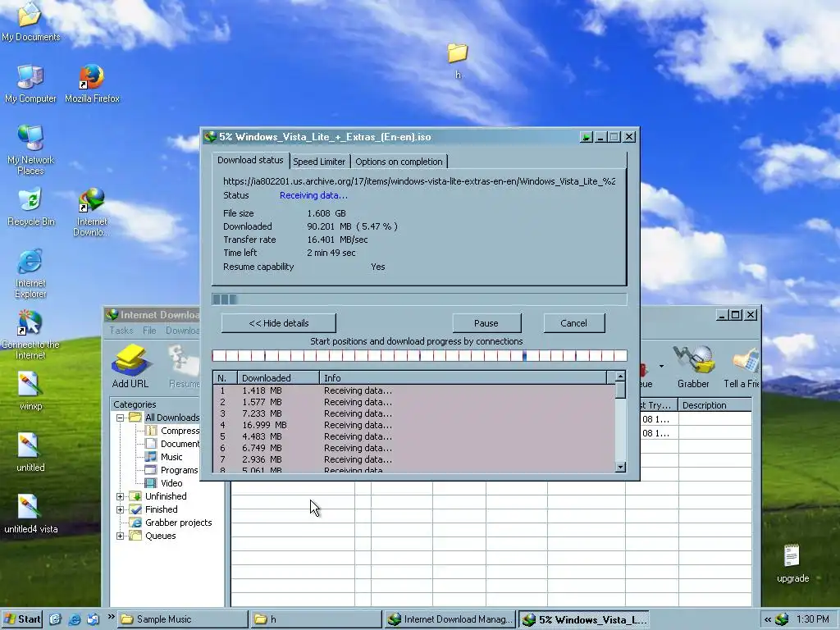Click Internet Explorer quick launch icon
Screen dimensions: 840x630
click(x=75, y=619)
